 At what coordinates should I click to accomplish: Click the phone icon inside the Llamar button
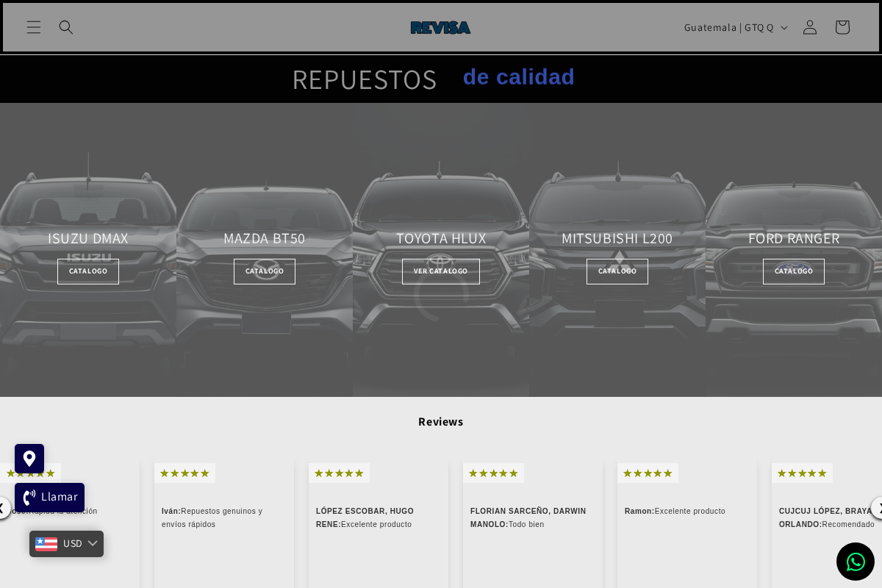pyautogui.click(x=29, y=498)
